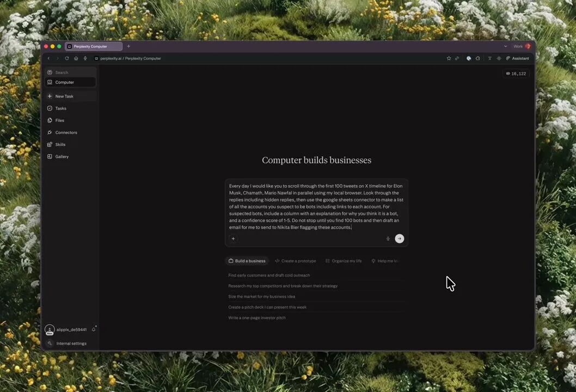The height and width of the screenshot is (392, 576).
Task: Switch to Search mode in the sidebar
Action: pyautogui.click(x=62, y=72)
